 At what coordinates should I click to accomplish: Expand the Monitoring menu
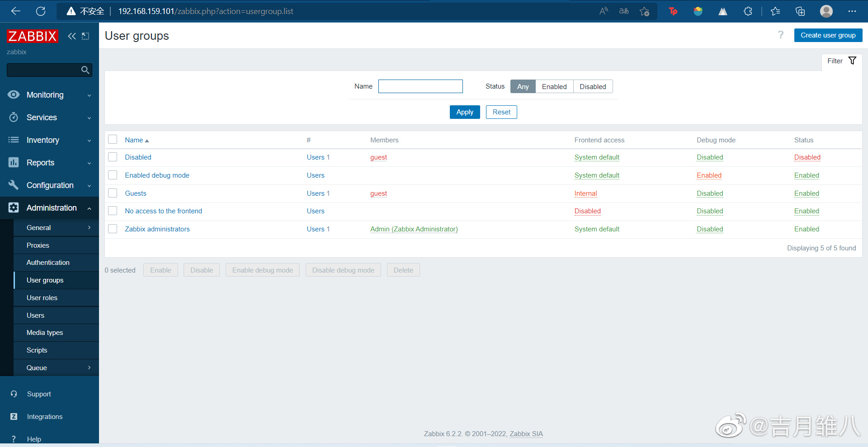(x=89, y=95)
